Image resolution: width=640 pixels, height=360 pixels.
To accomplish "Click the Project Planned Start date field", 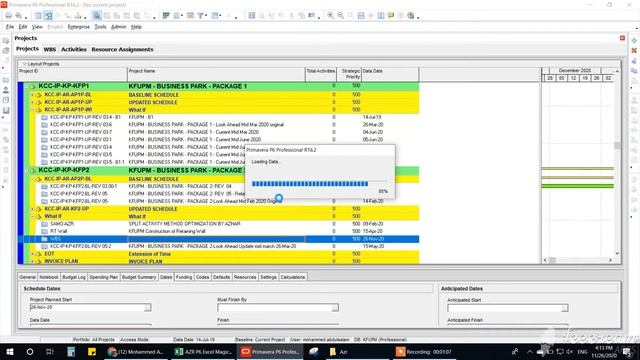I will click(87, 307).
